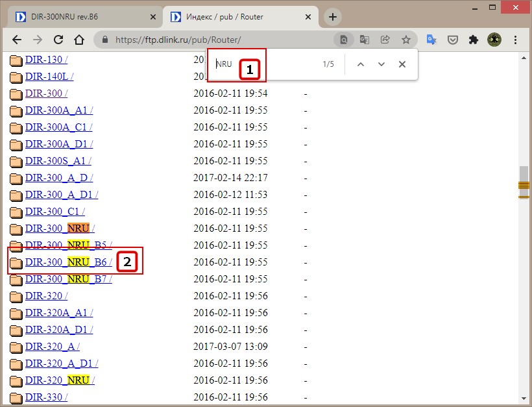532x407 pixels.
Task: Open the DIR-300S_A1 folder link
Action: click(x=58, y=161)
